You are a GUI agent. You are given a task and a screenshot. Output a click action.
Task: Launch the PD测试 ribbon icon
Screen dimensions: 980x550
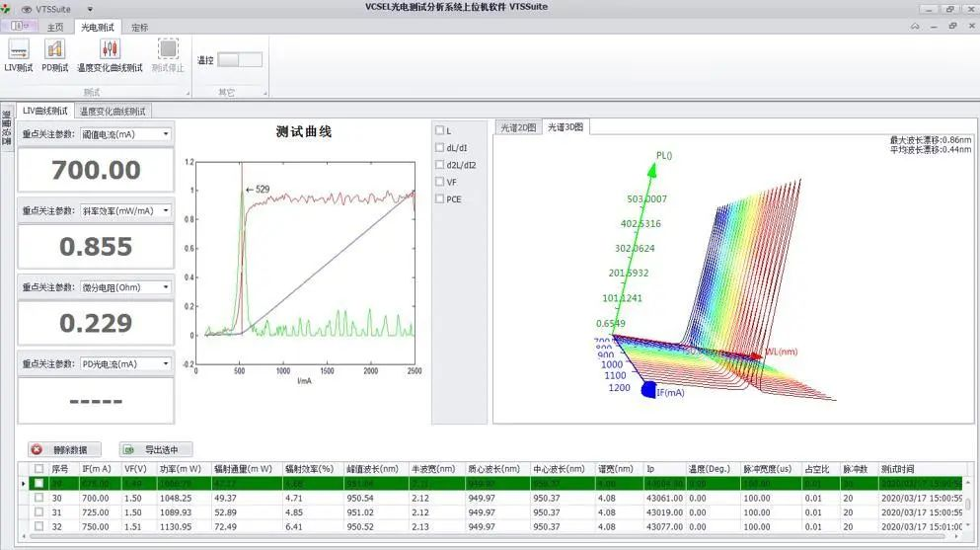[x=54, y=55]
